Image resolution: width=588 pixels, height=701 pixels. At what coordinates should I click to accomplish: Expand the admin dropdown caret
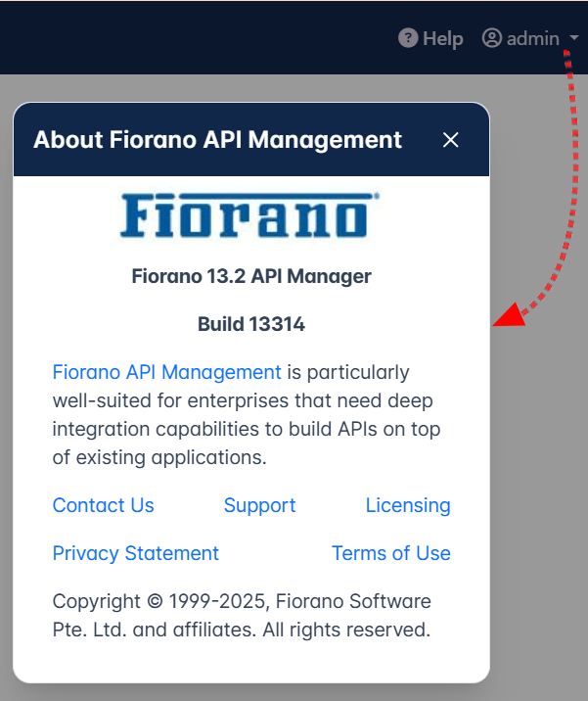pos(572,39)
